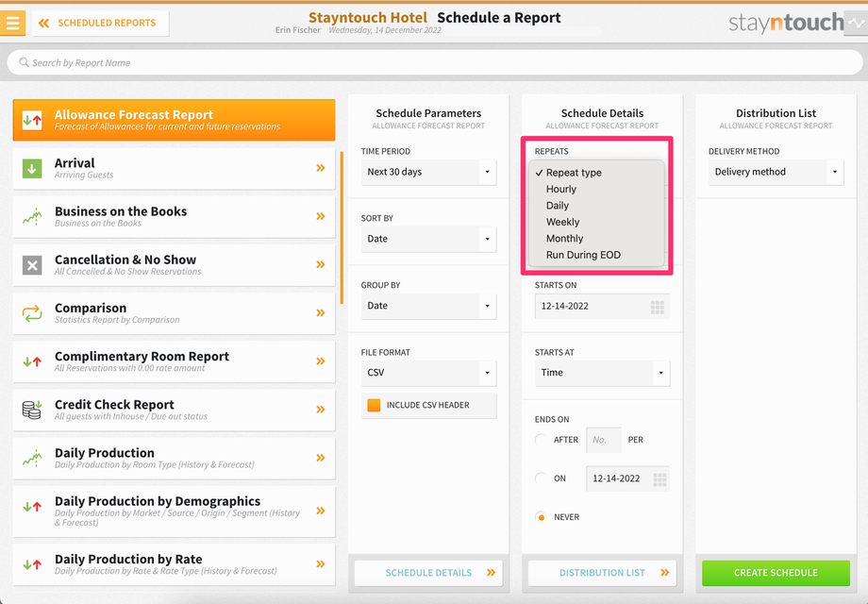Choose the checked Repeat type option
868x604 pixels.
point(596,173)
